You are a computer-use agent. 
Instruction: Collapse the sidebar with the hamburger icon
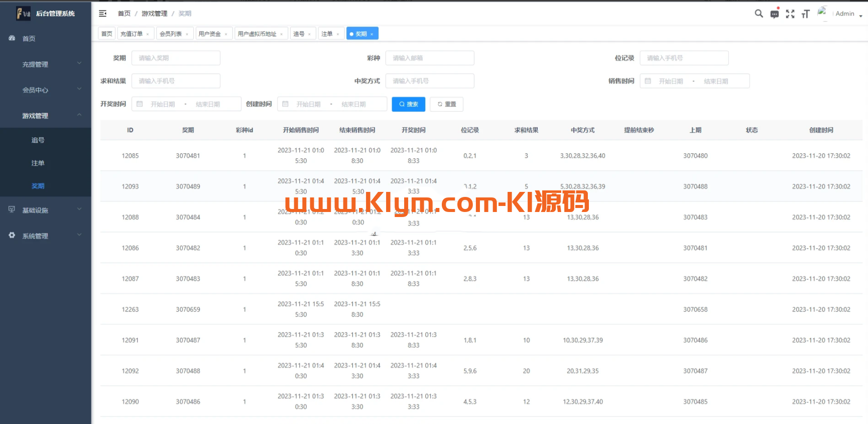(x=103, y=14)
